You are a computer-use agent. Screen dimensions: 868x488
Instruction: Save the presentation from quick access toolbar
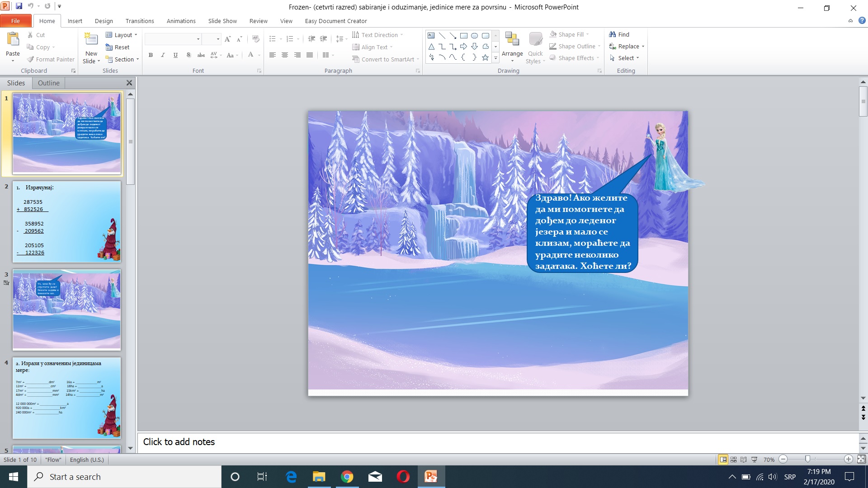(x=19, y=6)
